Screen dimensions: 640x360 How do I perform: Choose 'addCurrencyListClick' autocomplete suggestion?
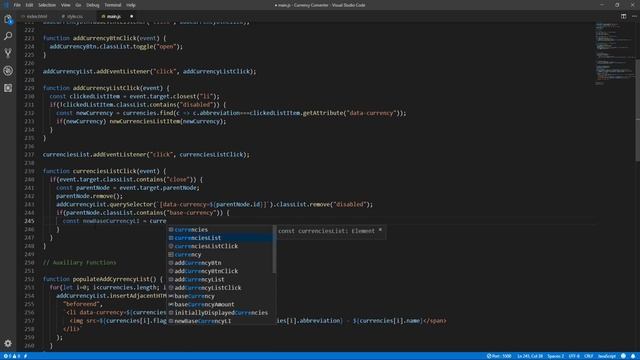tap(220, 288)
